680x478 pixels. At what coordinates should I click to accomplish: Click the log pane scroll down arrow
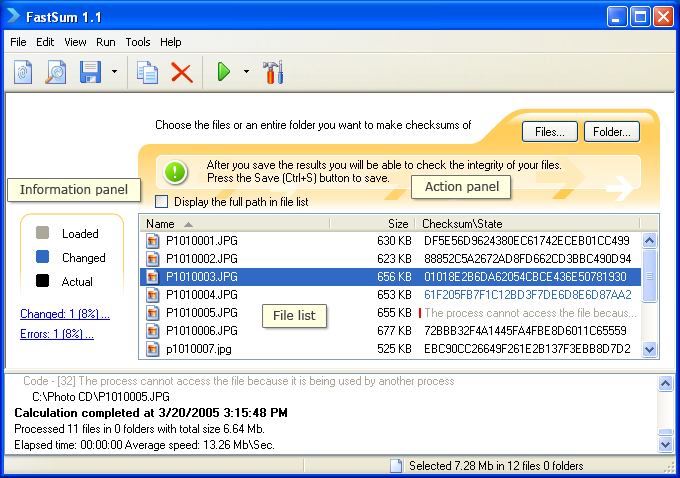(x=665, y=444)
